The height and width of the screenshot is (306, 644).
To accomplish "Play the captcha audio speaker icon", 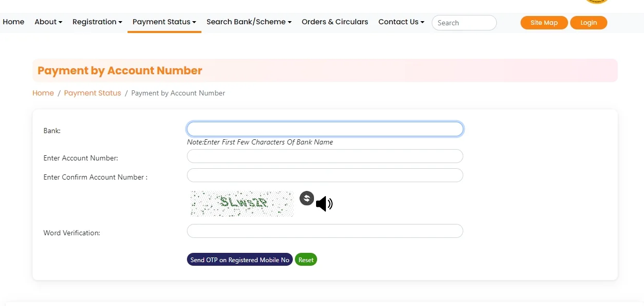I will coord(324,204).
